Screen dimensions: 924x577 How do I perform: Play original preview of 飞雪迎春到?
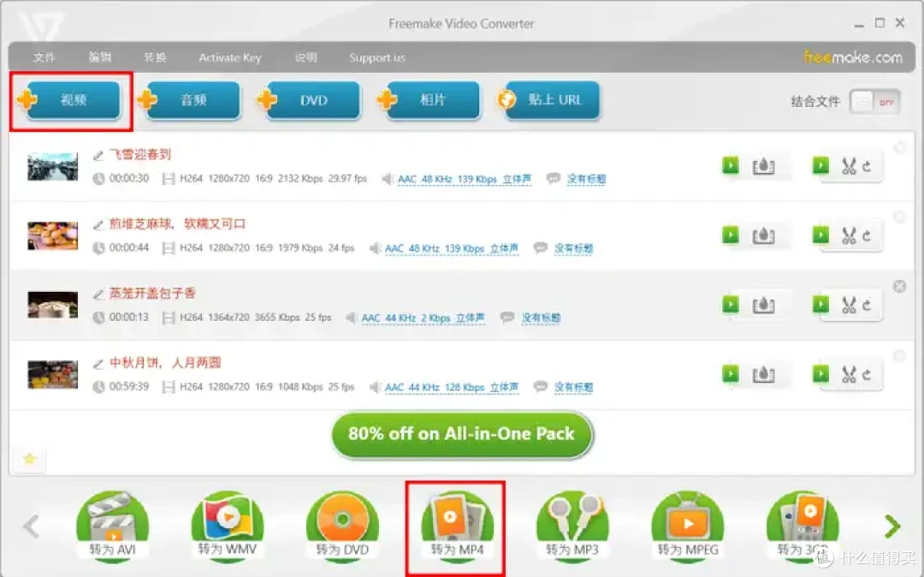[731, 165]
